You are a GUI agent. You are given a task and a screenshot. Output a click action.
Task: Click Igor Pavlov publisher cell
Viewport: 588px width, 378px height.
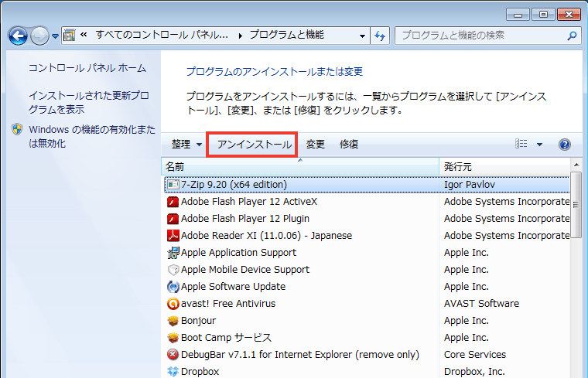pos(469,185)
